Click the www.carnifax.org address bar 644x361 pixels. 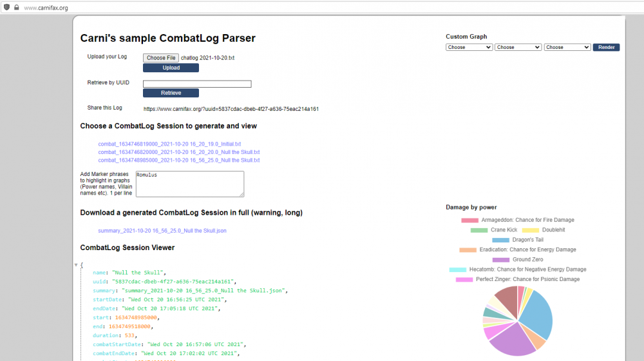tap(46, 8)
